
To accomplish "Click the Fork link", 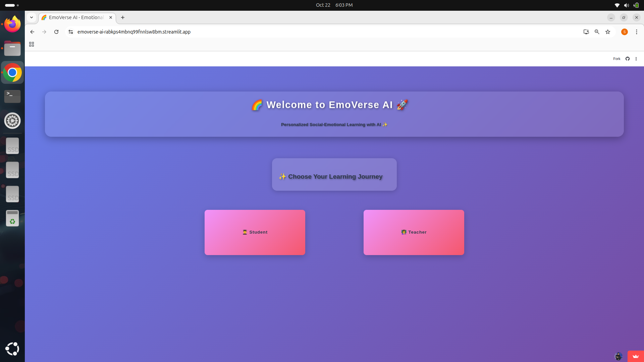I will [x=616, y=59].
